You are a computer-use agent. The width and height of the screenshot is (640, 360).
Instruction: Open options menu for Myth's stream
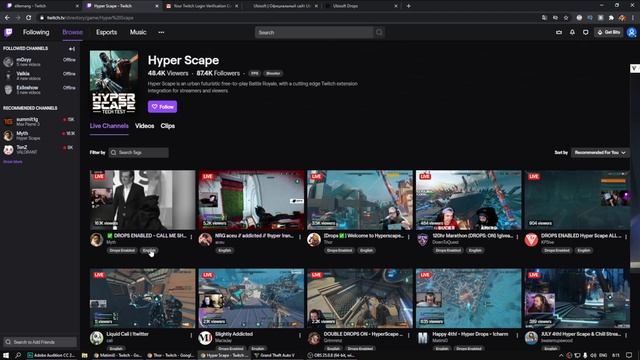tap(191, 237)
